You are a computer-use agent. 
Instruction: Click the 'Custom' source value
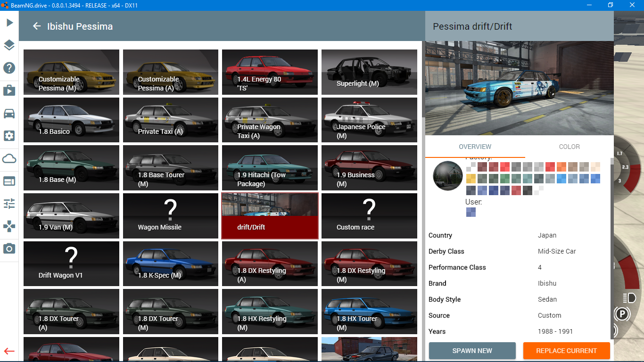click(550, 315)
